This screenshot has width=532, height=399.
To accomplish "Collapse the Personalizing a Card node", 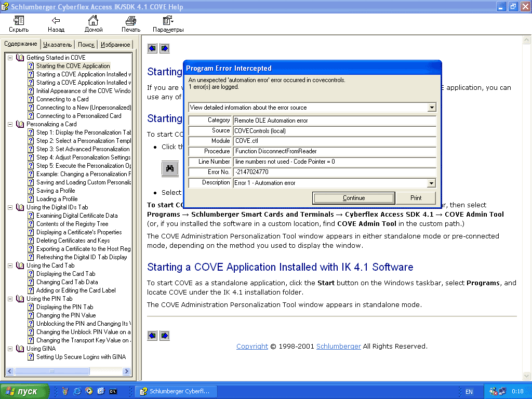I will click(x=10, y=124).
